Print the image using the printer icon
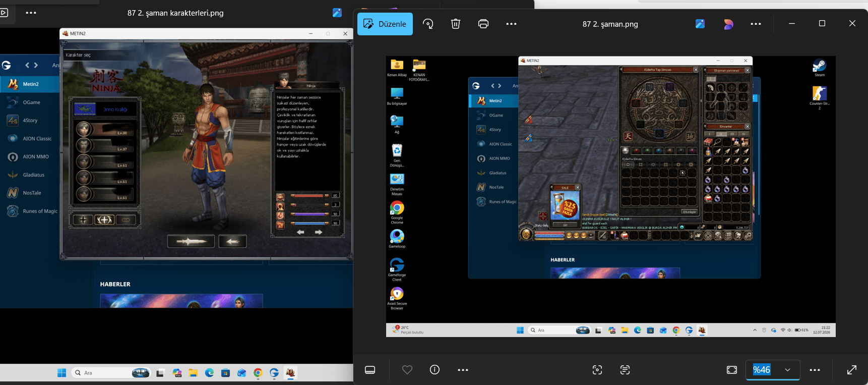Image resolution: width=868 pixels, height=385 pixels. click(483, 24)
